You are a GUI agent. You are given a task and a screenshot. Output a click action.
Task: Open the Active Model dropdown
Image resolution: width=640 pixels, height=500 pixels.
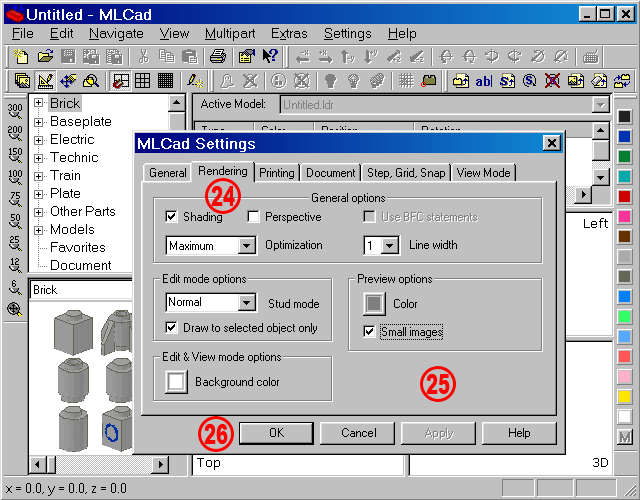coord(600,105)
